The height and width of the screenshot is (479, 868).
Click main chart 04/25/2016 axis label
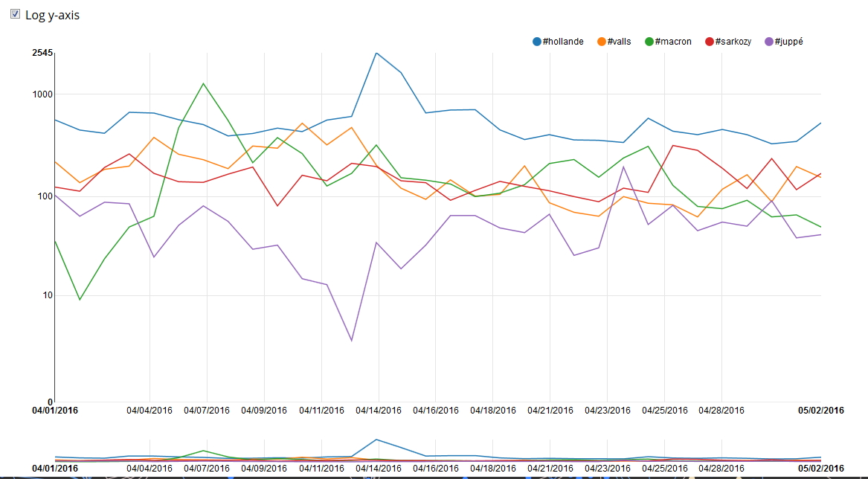pyautogui.click(x=665, y=411)
